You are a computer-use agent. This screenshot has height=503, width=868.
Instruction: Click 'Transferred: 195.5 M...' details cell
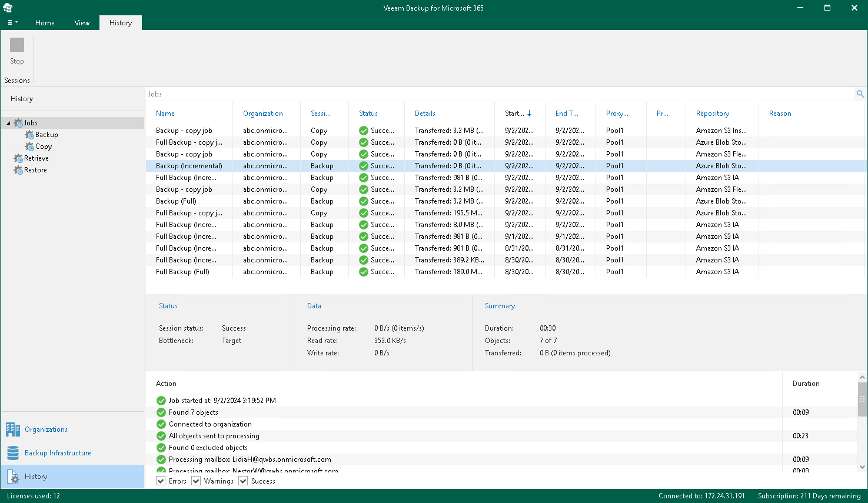[448, 213]
